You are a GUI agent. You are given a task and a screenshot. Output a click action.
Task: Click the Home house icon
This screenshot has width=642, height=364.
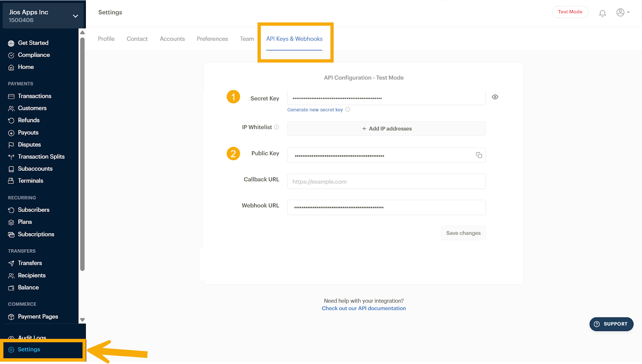click(11, 67)
